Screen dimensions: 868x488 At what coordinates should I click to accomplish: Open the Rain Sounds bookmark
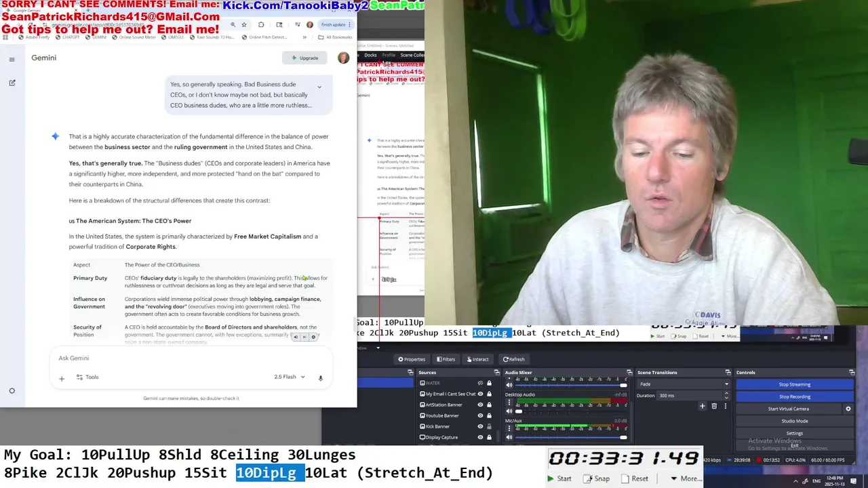(213, 37)
